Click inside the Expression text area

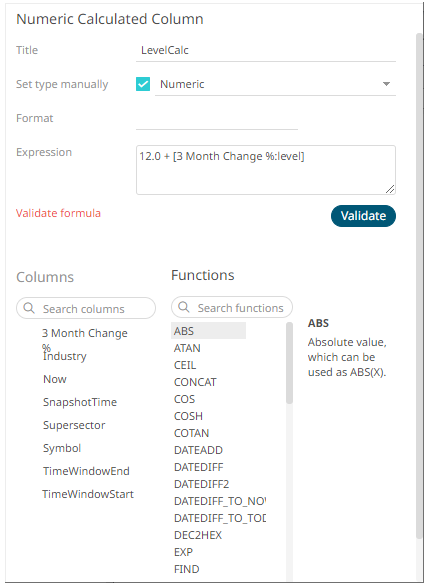(266, 170)
